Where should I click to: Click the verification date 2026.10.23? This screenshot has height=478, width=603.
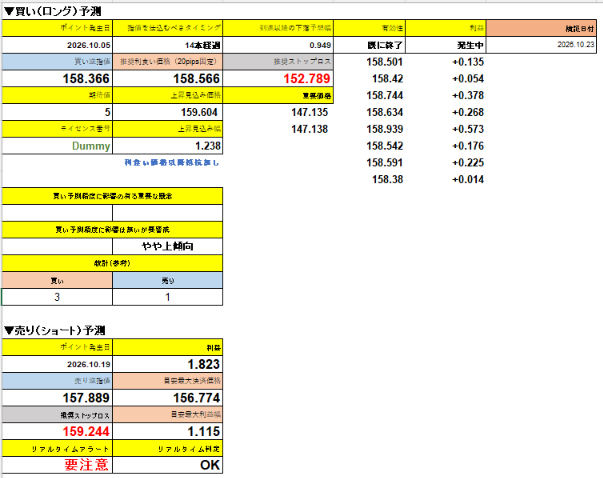[541, 45]
